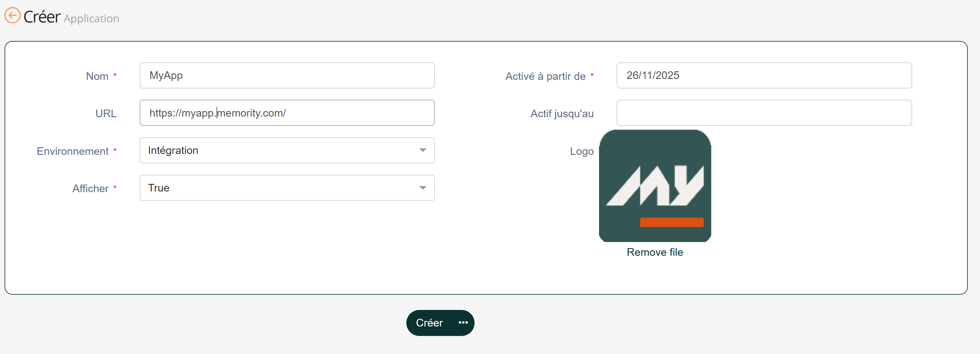Click the URL label text
The height and width of the screenshot is (354, 980).
point(106,114)
